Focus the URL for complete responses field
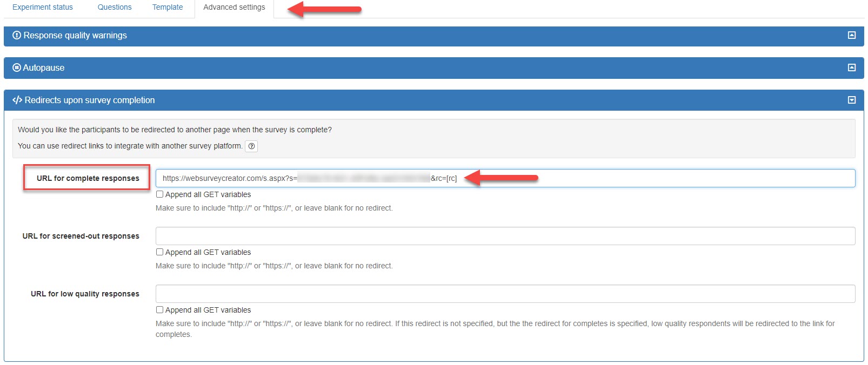The width and height of the screenshot is (868, 365). click(x=505, y=178)
